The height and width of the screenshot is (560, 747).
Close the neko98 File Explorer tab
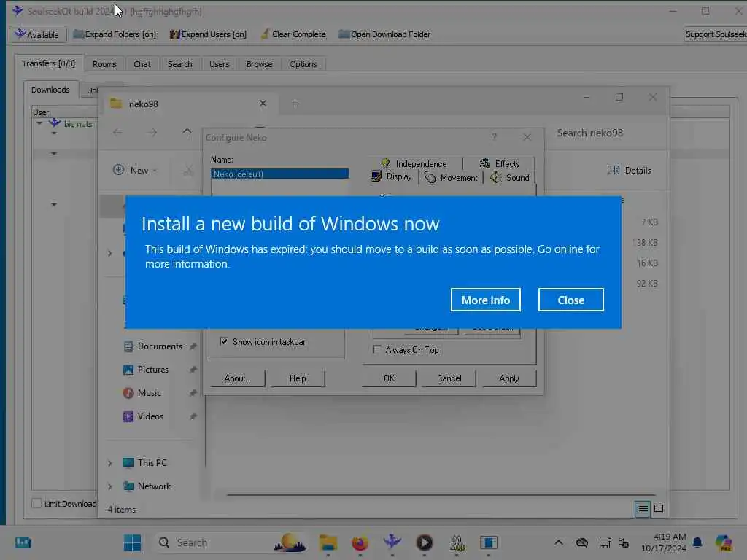pos(263,104)
